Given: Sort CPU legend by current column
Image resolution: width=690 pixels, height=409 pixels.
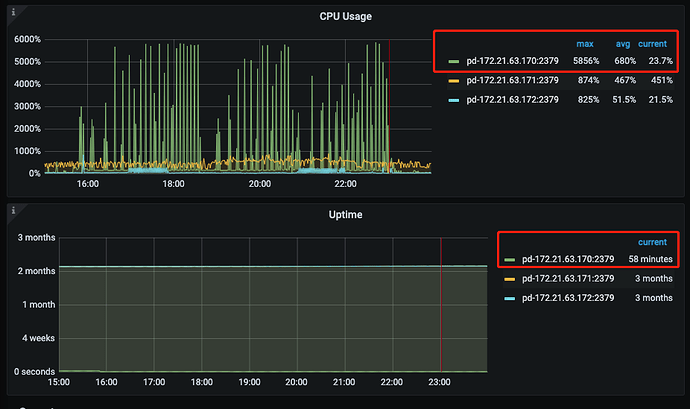Looking at the screenshot, I should tap(653, 44).
